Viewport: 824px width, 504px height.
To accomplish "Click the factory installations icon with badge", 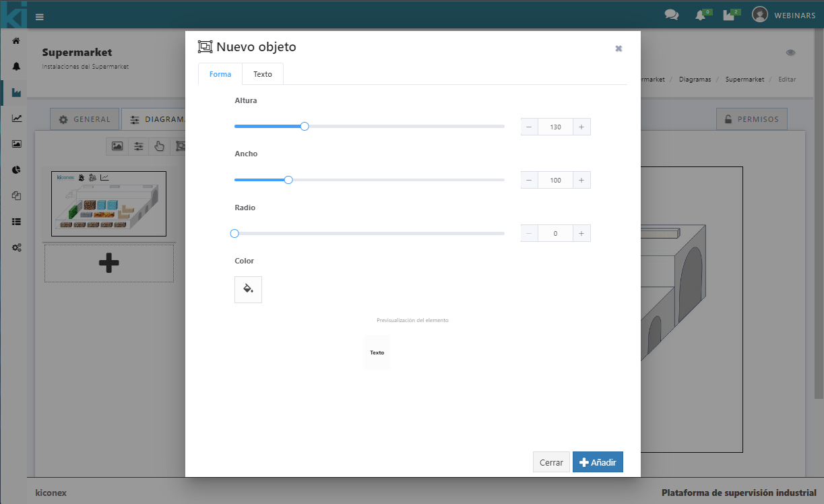I will tap(728, 15).
